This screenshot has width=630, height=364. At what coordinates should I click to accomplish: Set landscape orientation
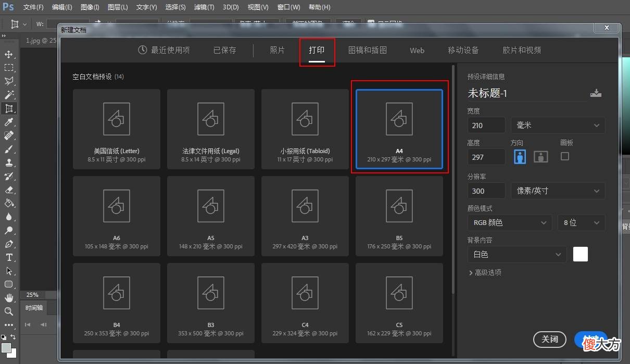click(x=541, y=156)
